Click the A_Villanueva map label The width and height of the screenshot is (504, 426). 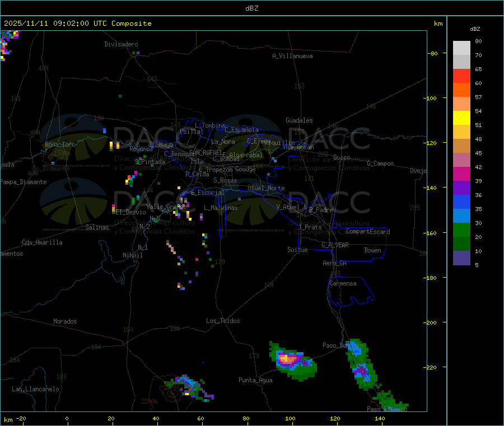(x=292, y=56)
